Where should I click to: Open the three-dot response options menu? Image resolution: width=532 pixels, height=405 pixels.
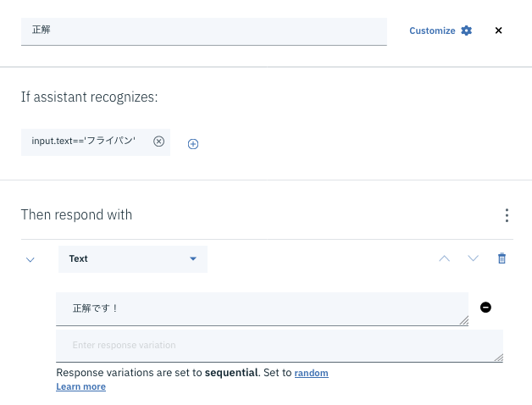tap(507, 215)
